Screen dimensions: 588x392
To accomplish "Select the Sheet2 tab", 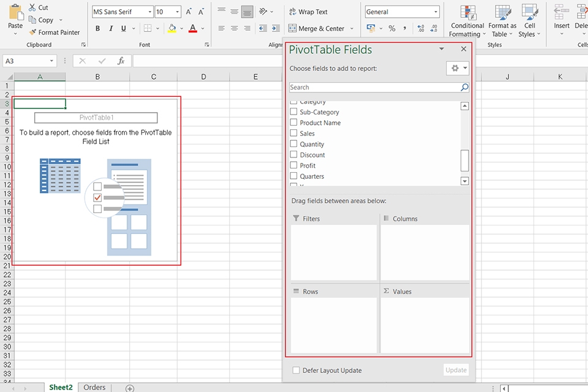I will (61, 387).
